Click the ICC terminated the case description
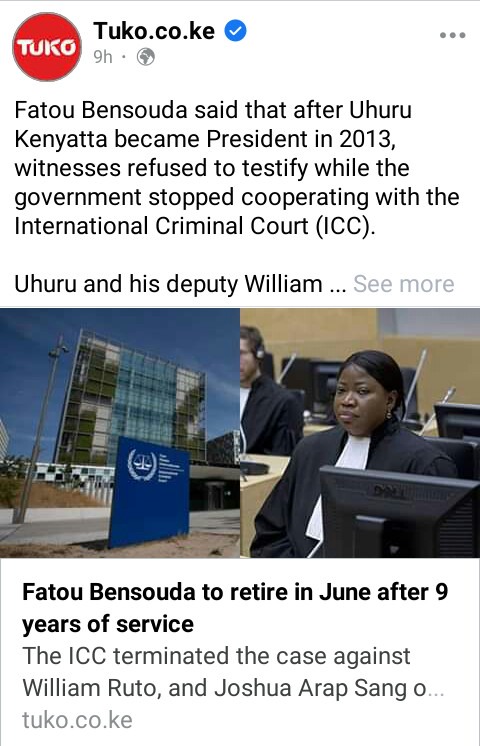The width and height of the screenshot is (480, 746). (x=233, y=672)
